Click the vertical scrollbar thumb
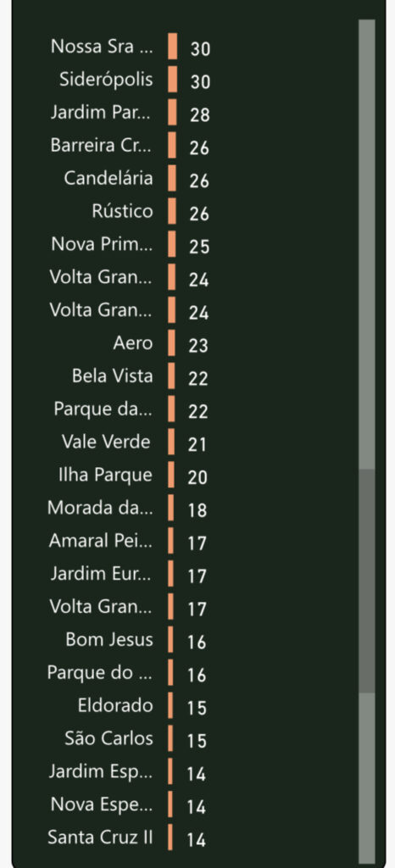Viewport: 395px width, 868px height. tap(367, 581)
